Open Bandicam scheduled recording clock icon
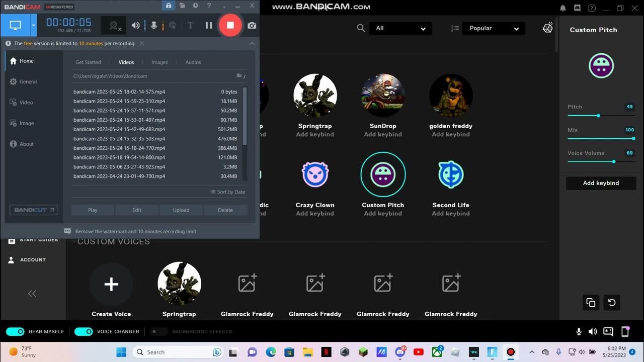Screen dimensions: 644x362 click(x=196, y=6)
